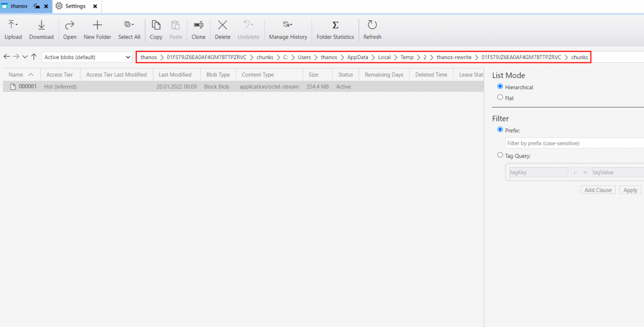
Task: Sort by the Content Type column
Action: [257, 75]
